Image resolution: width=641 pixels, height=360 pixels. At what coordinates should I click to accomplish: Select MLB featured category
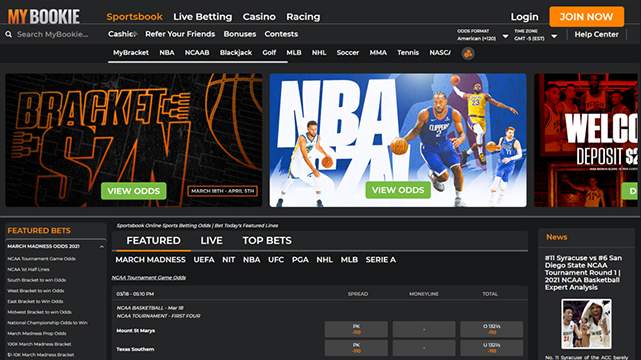click(x=349, y=260)
